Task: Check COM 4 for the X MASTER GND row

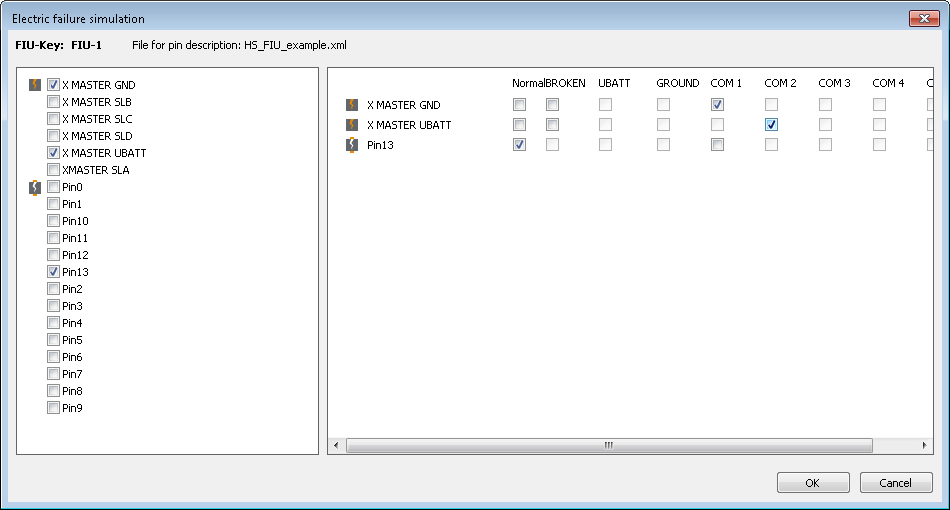Action: [x=879, y=105]
